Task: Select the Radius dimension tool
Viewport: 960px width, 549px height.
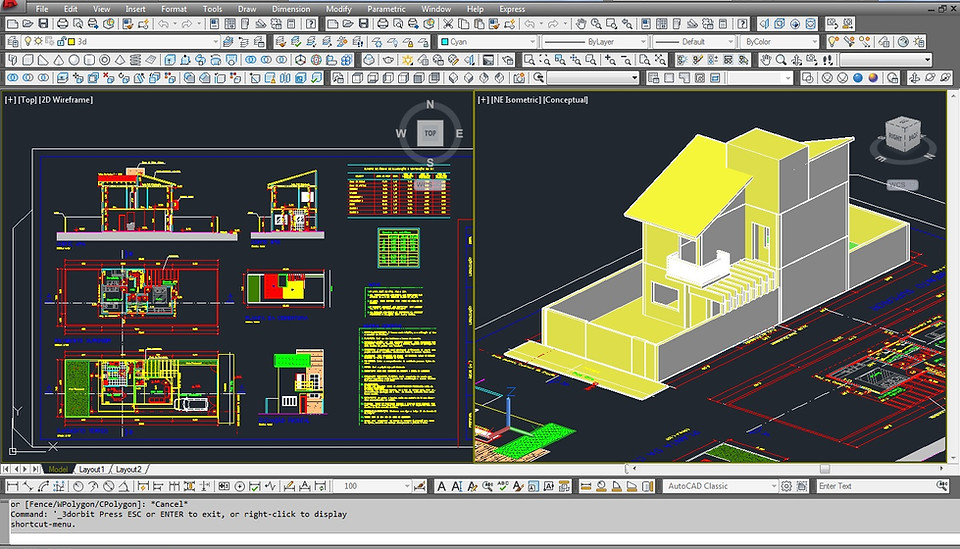Action: click(78, 486)
